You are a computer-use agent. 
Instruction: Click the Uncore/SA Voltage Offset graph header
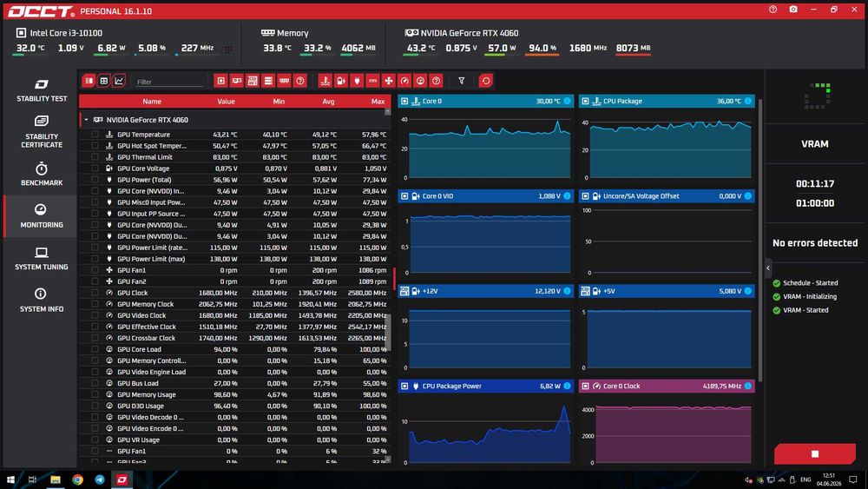point(667,195)
